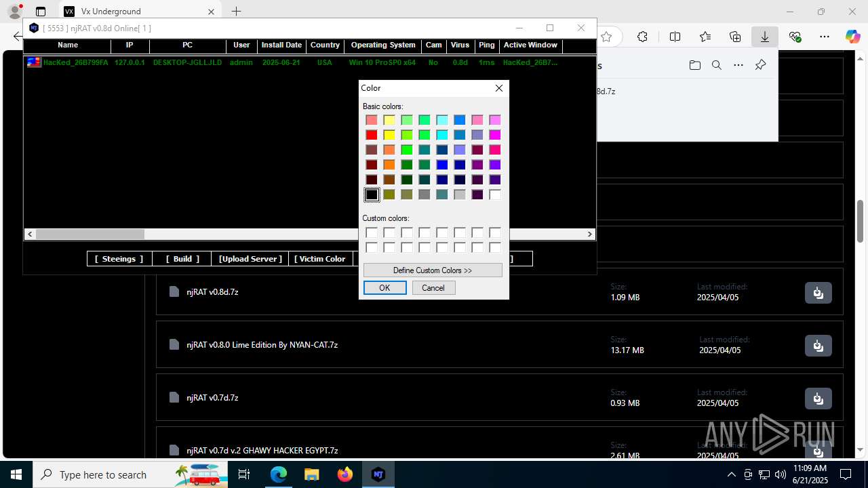
Task: Open the Collections icon
Action: tap(735, 37)
